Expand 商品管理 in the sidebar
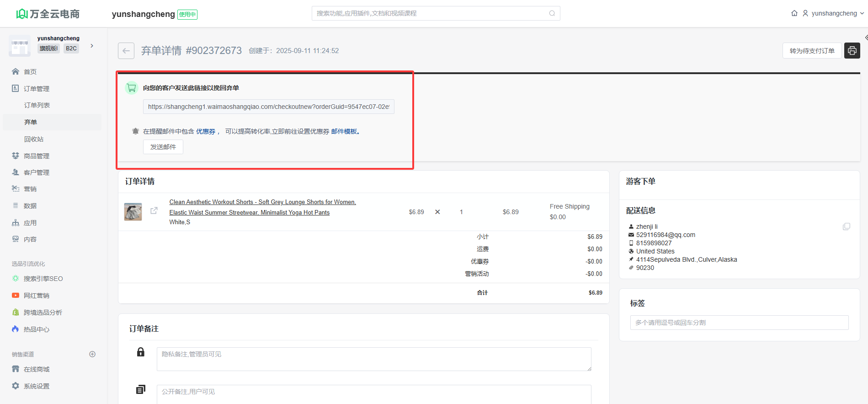Viewport: 868px width, 404px height. tap(37, 156)
